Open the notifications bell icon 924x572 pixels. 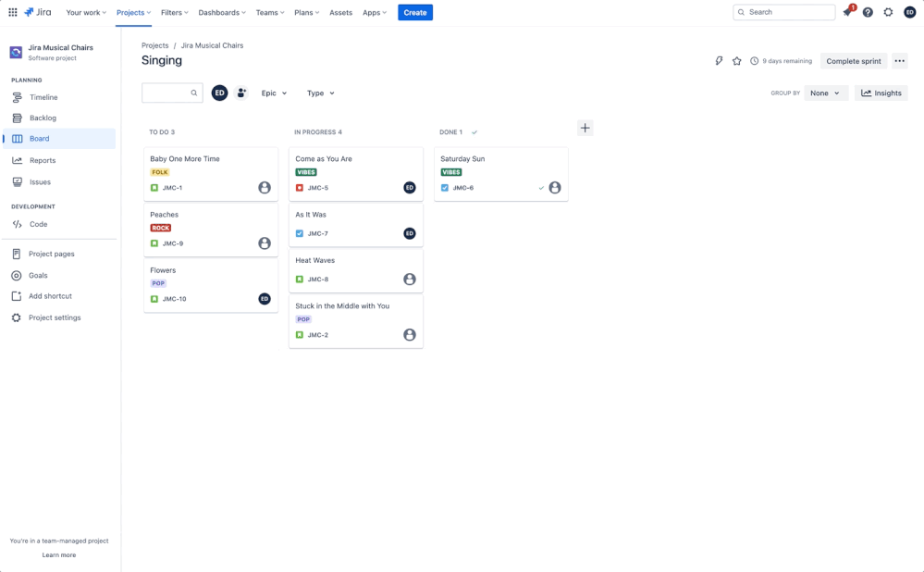847,12
